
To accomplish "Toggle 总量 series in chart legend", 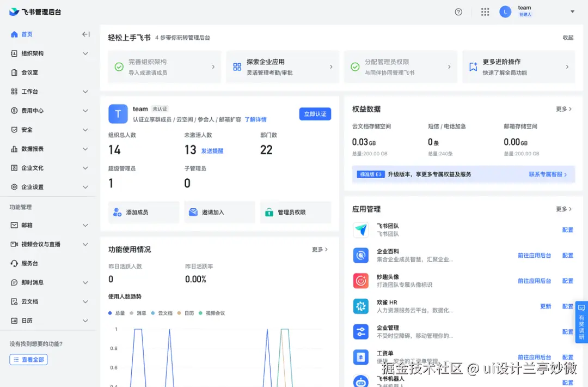I will click(x=117, y=313).
